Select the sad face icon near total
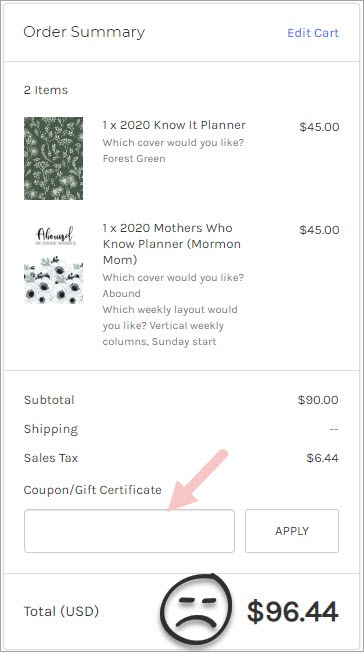The width and height of the screenshot is (364, 652). [x=196, y=609]
